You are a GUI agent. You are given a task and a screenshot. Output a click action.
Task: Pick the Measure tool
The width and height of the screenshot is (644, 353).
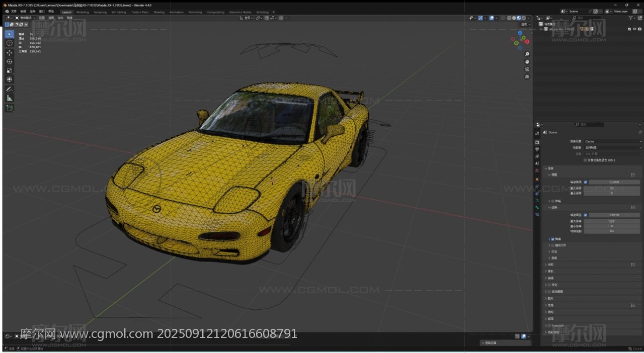pos(10,98)
